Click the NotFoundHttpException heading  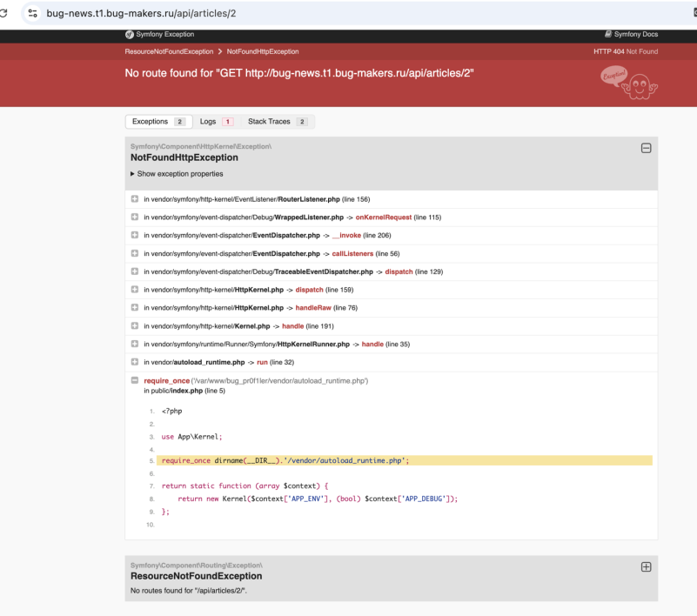184,157
